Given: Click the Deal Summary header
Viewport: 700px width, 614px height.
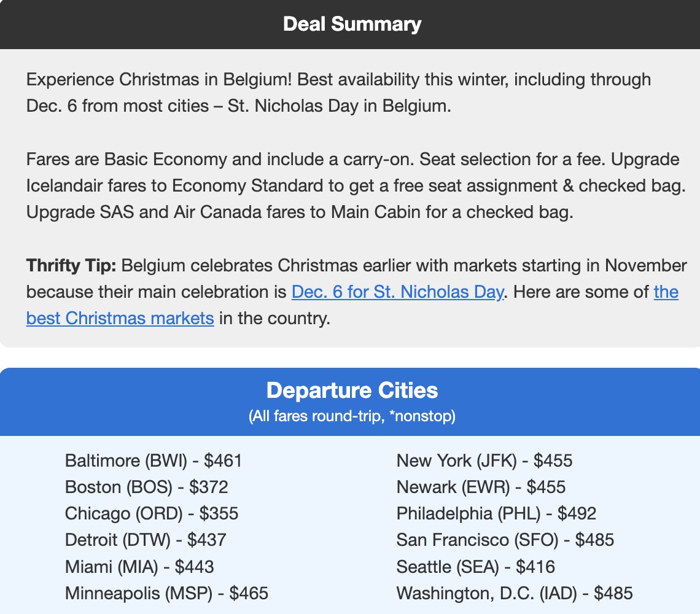Looking at the screenshot, I should (x=352, y=24).
